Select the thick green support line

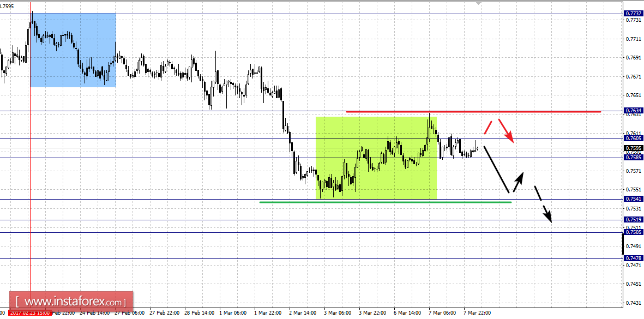[x=385, y=202]
